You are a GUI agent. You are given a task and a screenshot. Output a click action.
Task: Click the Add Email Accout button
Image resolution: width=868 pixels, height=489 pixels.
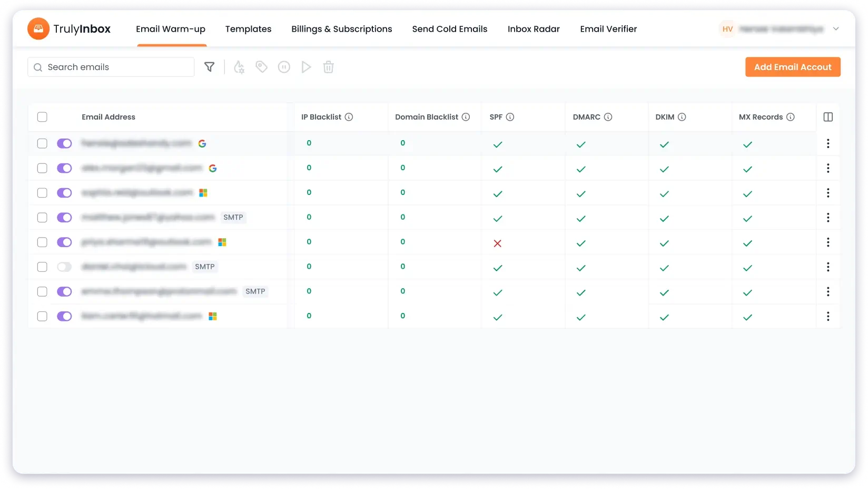[x=793, y=67]
